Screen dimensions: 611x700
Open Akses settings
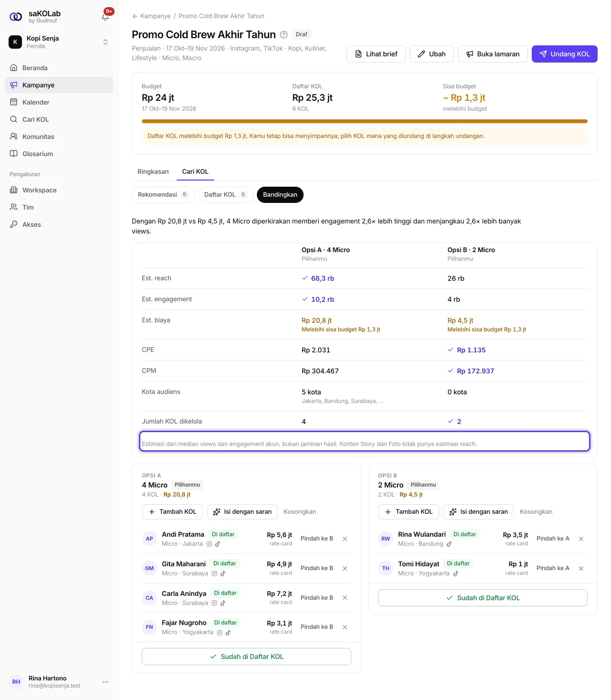coord(59,224)
